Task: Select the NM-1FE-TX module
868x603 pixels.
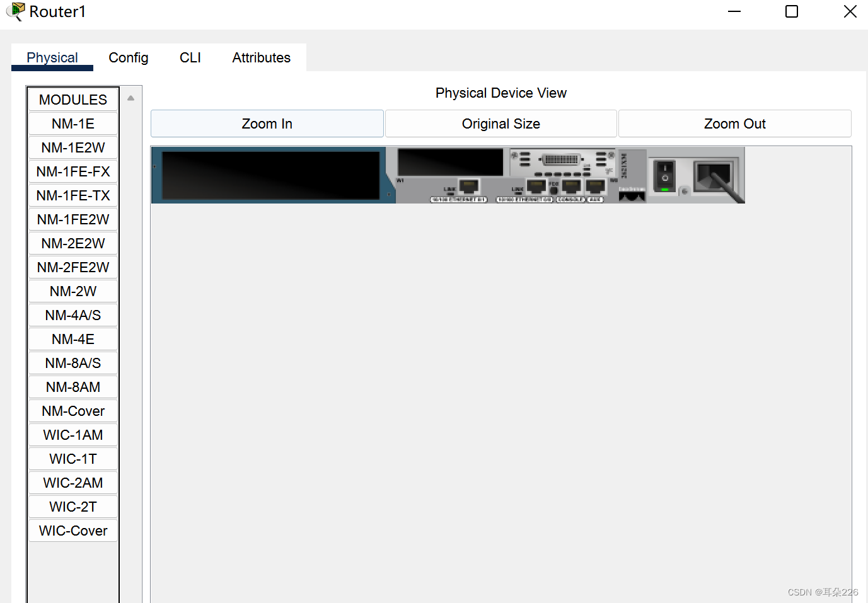Action: tap(73, 195)
